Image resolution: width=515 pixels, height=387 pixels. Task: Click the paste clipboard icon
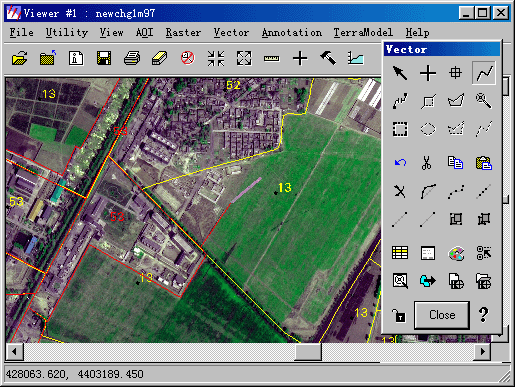click(x=484, y=163)
